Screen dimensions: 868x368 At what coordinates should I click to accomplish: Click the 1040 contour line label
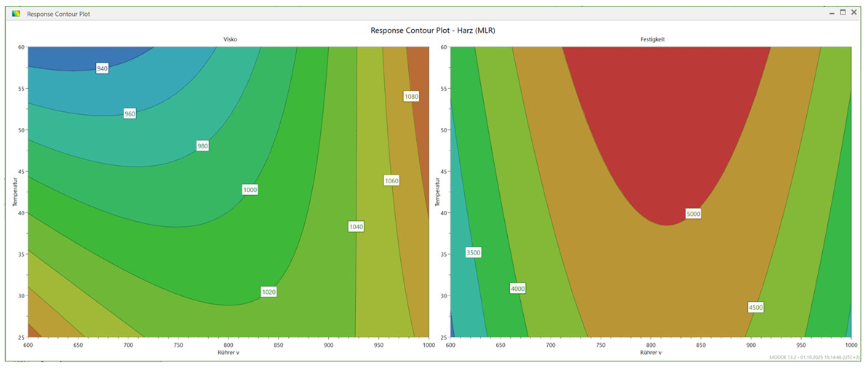(x=356, y=227)
